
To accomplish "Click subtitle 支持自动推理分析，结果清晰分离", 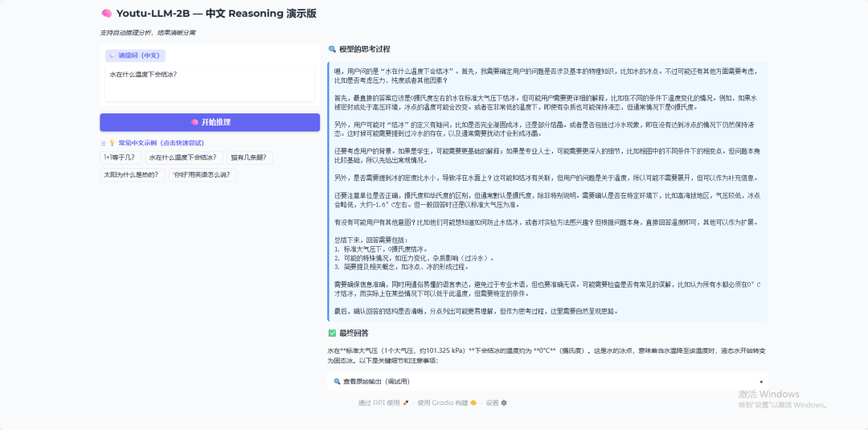I will [147, 33].
